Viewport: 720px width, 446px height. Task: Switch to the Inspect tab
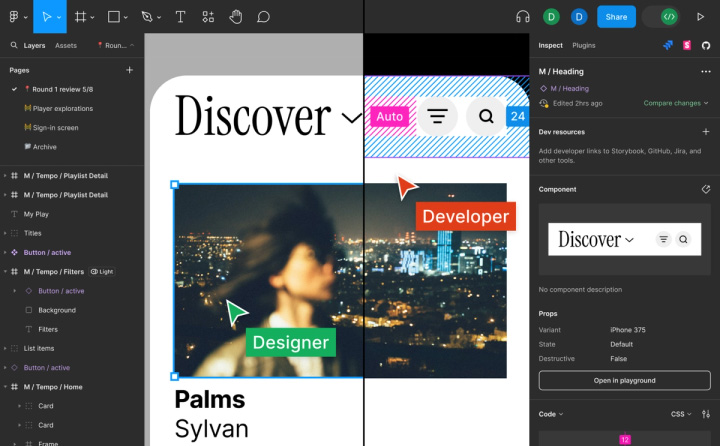tap(550, 45)
